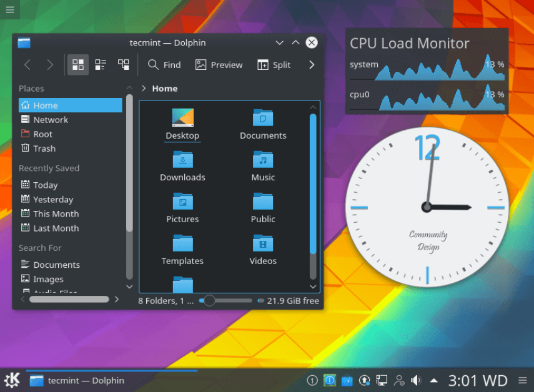Switch to Compact view mode

click(x=101, y=65)
